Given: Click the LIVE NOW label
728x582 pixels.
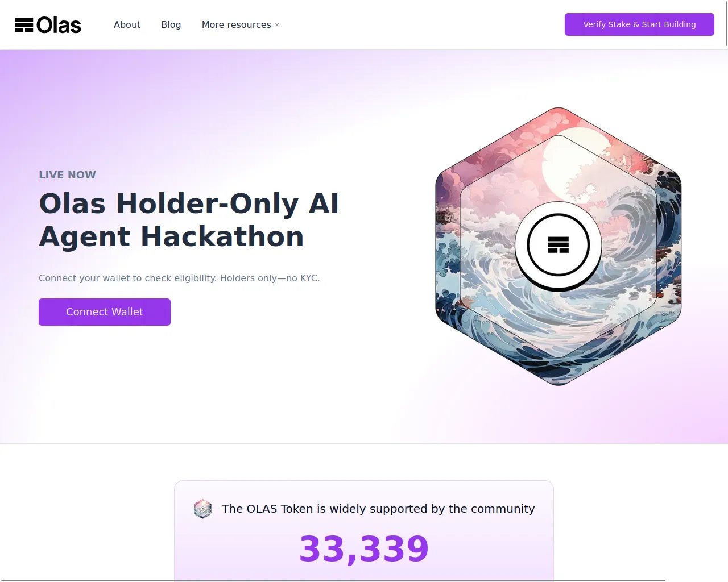Looking at the screenshot, I should [x=67, y=175].
